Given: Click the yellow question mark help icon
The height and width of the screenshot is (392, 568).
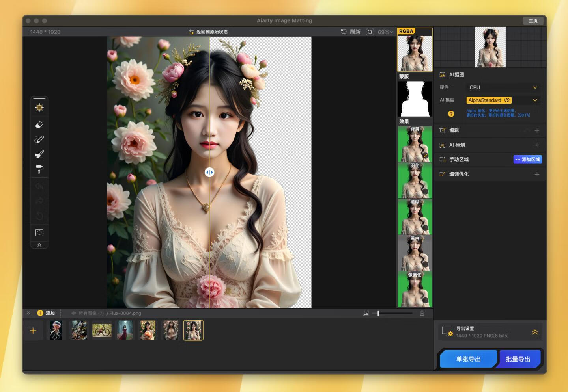Looking at the screenshot, I should coord(451,114).
